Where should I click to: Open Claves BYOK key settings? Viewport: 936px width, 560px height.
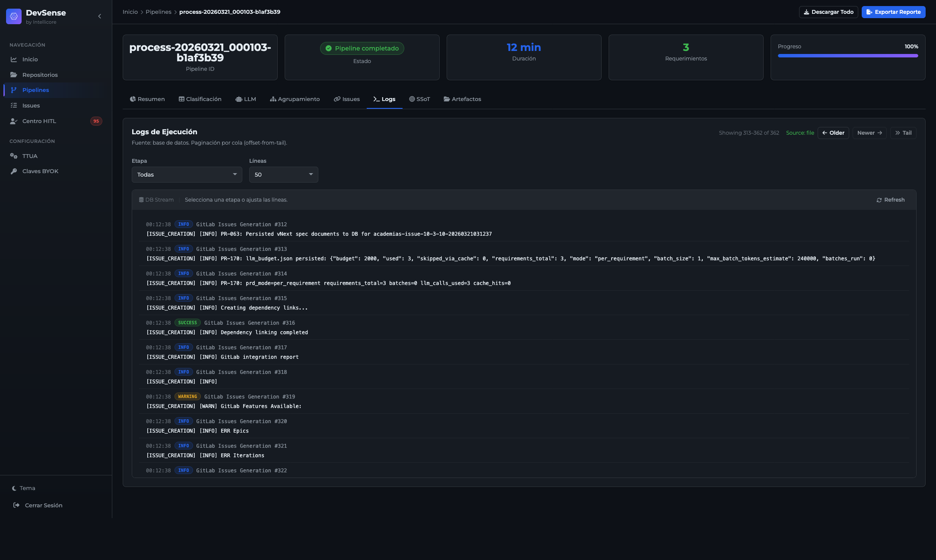(x=40, y=171)
